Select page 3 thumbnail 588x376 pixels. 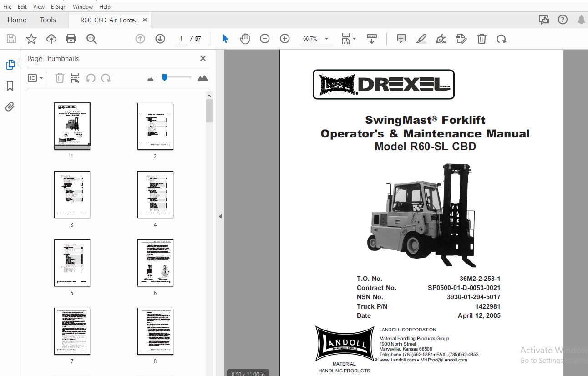pyautogui.click(x=72, y=195)
